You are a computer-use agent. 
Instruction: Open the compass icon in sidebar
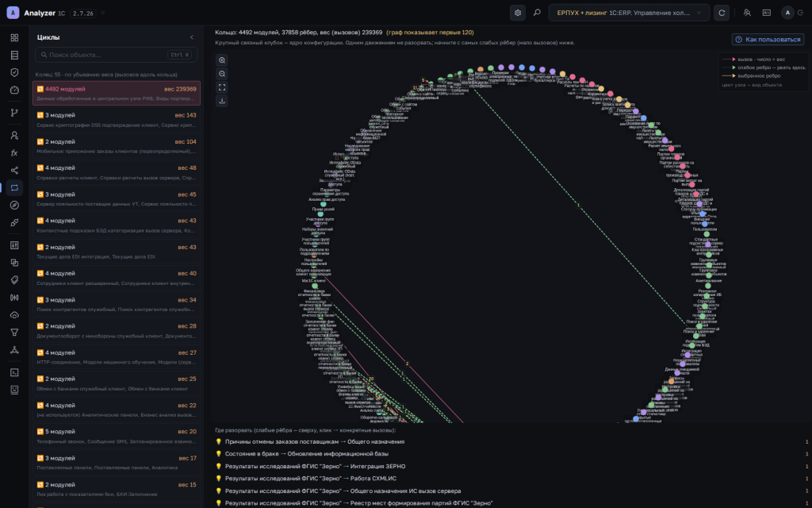point(14,206)
